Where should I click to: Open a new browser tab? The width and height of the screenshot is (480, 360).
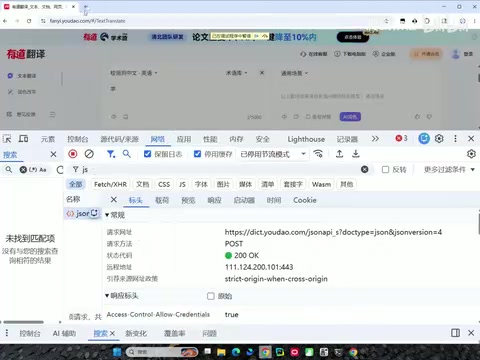pyautogui.click(x=86, y=7)
